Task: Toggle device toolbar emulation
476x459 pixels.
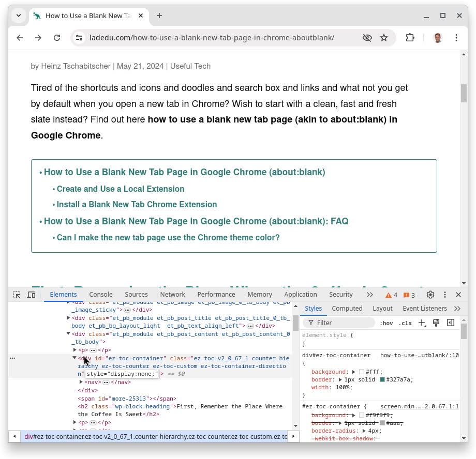Action: point(31,295)
